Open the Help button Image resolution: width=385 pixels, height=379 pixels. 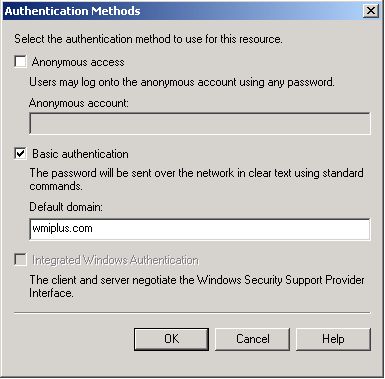(333, 339)
